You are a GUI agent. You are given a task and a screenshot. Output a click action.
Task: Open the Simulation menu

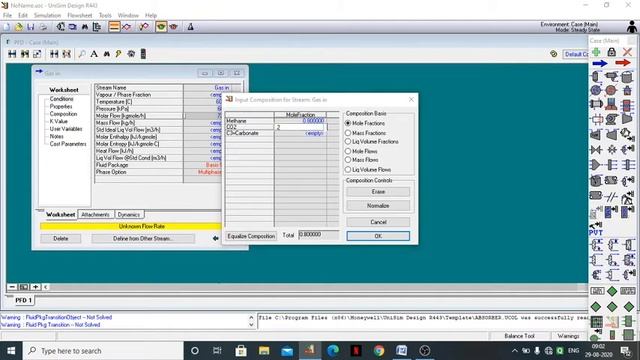pos(47,15)
